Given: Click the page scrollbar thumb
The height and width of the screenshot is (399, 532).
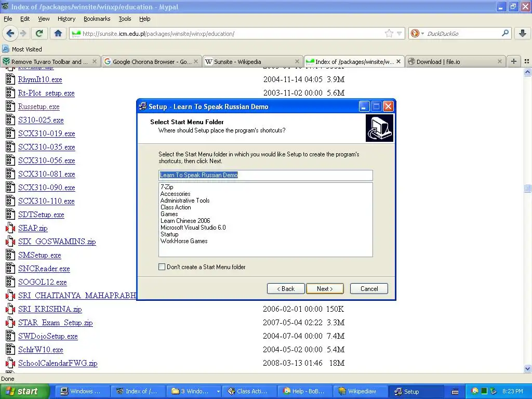Looking at the screenshot, I should tap(527, 188).
